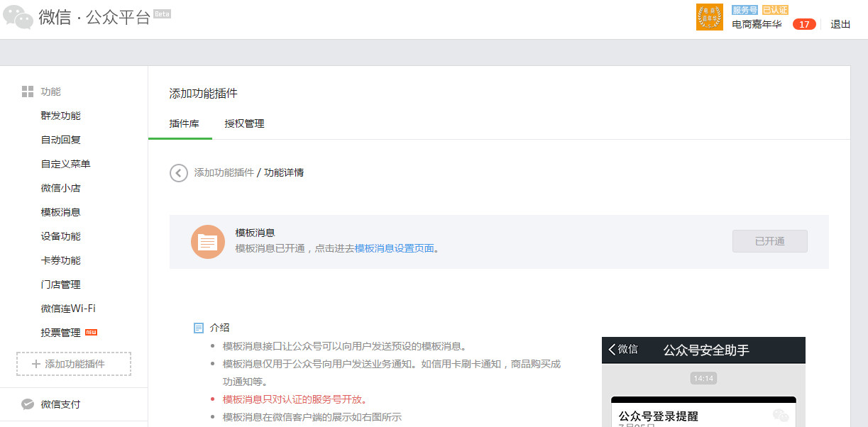Click the orange 模板消息 plugin icon
Screen dimensions: 868x427
[208, 242]
